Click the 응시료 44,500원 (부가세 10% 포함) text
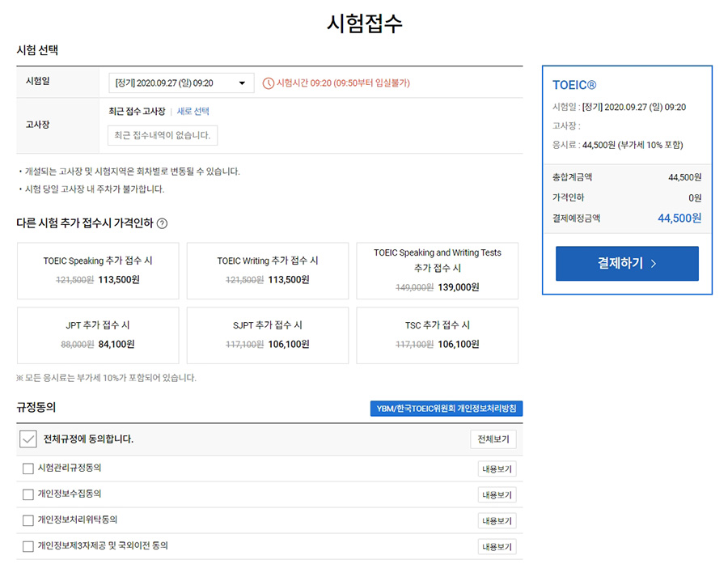 point(617,145)
